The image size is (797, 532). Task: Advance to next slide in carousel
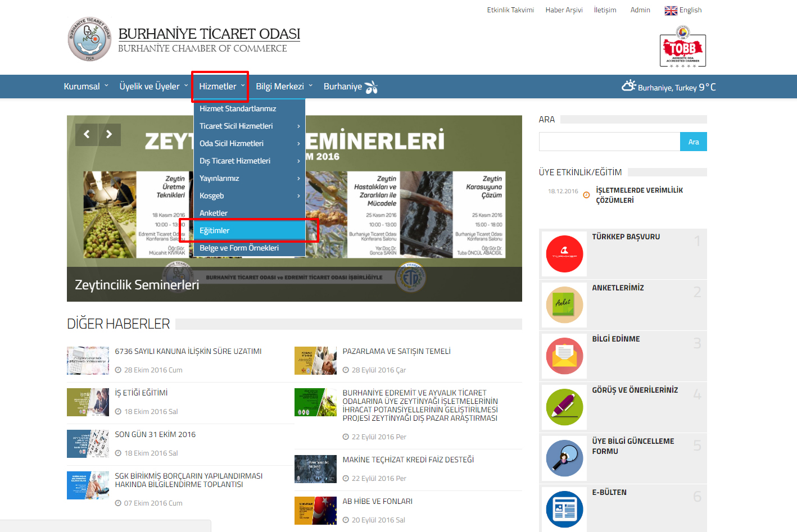point(110,134)
